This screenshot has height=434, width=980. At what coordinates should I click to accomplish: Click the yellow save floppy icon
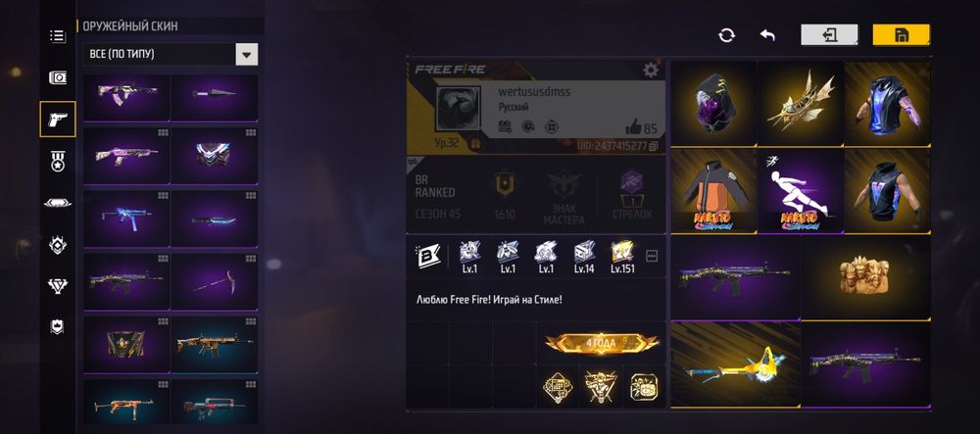pyautogui.click(x=902, y=35)
